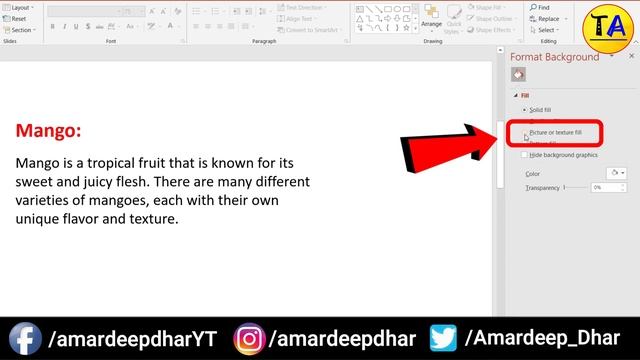Open the Shape Effects menu
This screenshot has height=360, width=640.
(x=491, y=30)
